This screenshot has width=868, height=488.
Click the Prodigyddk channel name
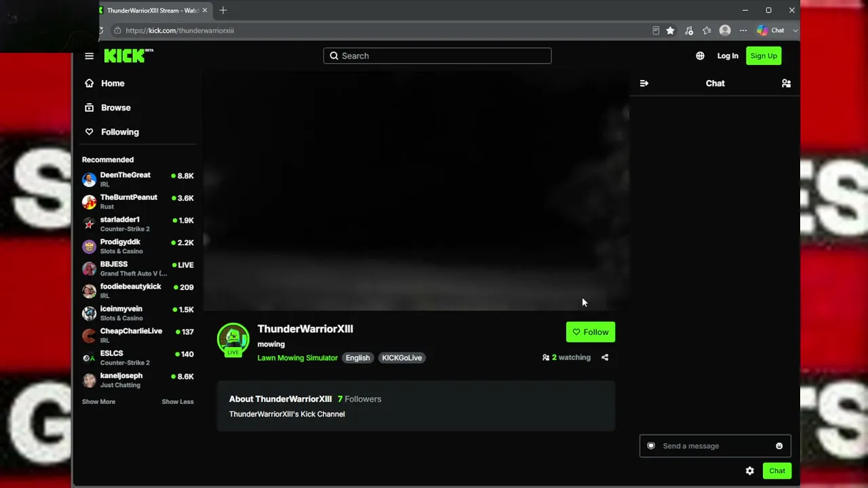point(120,242)
